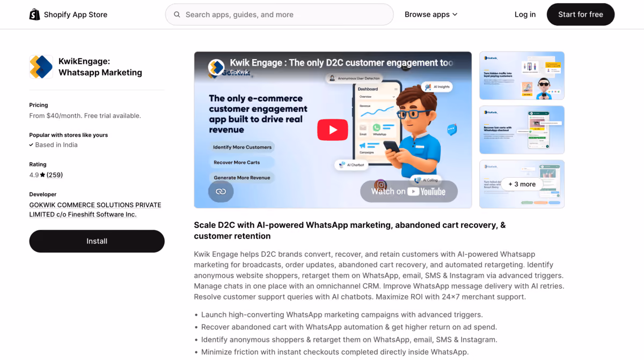Open the KwikEngage: Whatsapp Marketing title

click(x=100, y=67)
